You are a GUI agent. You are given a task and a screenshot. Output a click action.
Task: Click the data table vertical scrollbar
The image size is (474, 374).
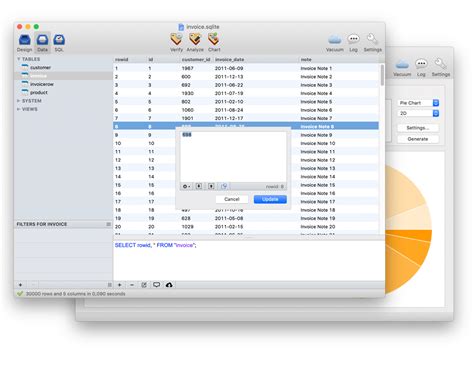382,75
